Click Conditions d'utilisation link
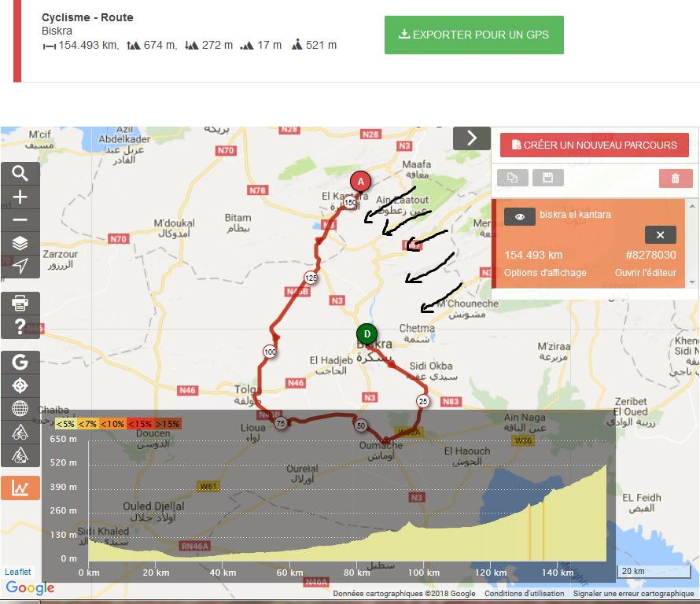Image resolution: width=700 pixels, height=604 pixels. pyautogui.click(x=524, y=593)
